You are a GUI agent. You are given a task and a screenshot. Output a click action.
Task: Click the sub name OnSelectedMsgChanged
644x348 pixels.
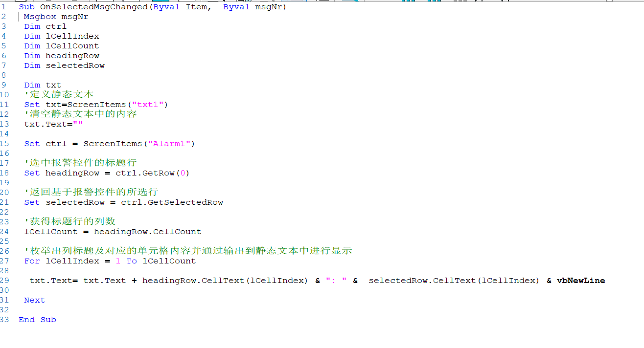(x=97, y=7)
